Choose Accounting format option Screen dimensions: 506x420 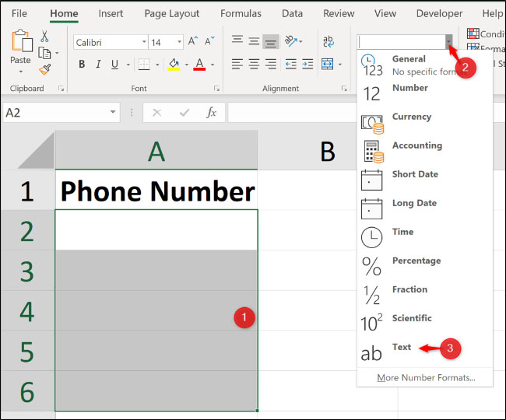click(x=425, y=151)
